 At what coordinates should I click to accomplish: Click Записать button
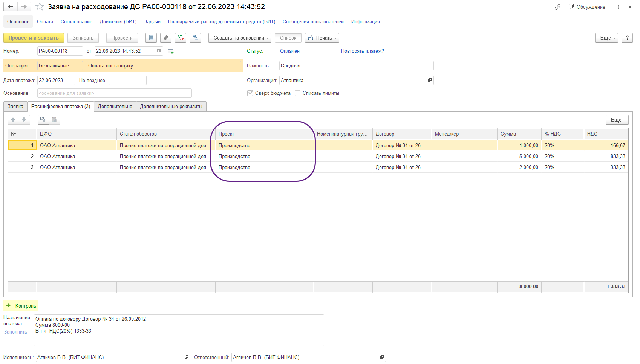[83, 38]
